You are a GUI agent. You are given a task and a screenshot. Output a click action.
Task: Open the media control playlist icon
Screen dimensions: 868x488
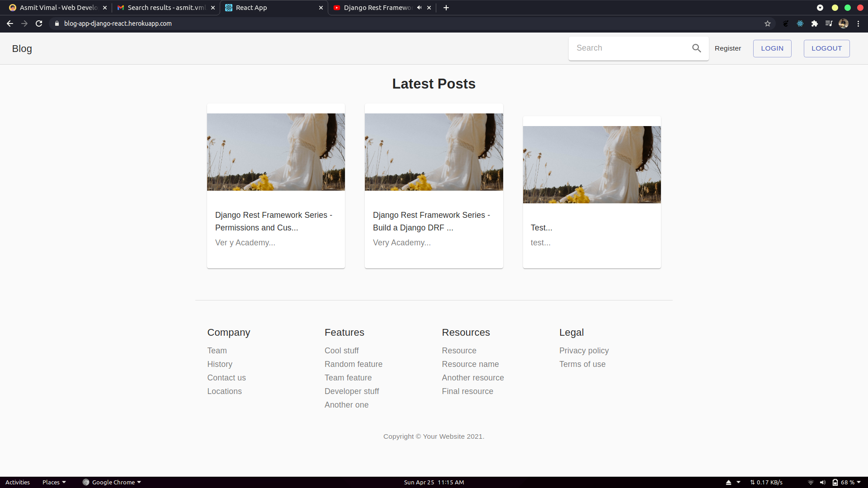point(829,23)
